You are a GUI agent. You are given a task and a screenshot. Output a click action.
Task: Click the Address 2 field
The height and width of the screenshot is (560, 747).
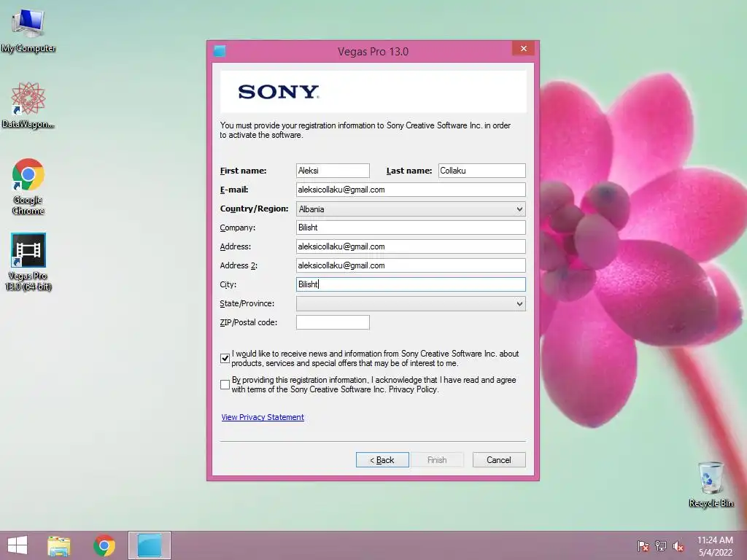[411, 265]
